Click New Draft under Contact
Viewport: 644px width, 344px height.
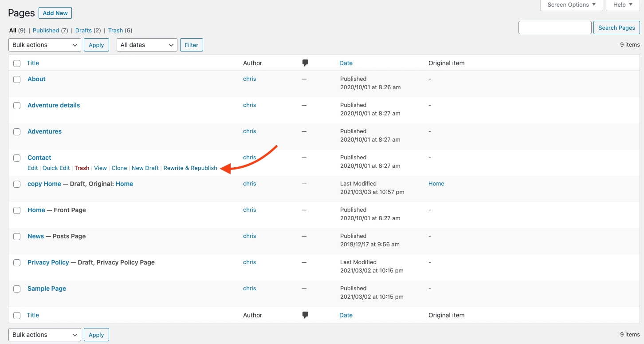145,168
